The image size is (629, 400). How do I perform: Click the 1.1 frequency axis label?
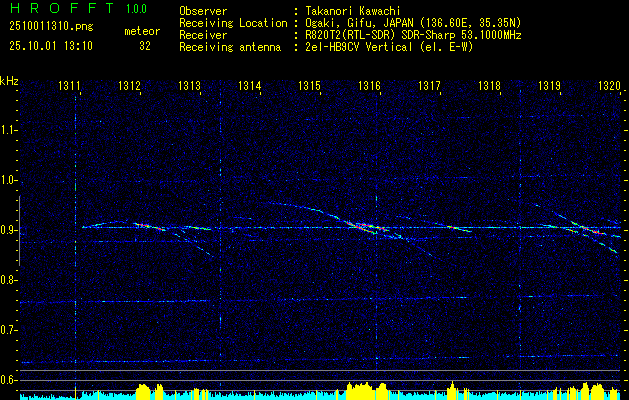[6, 130]
